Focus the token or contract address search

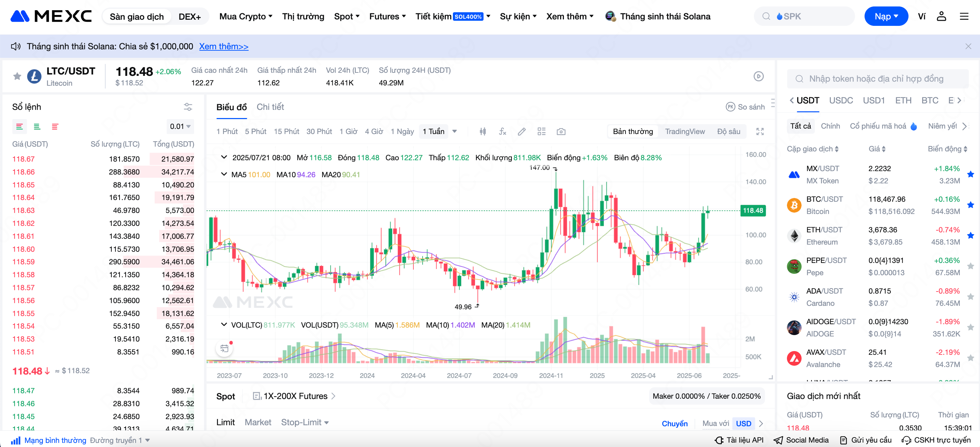tap(877, 79)
